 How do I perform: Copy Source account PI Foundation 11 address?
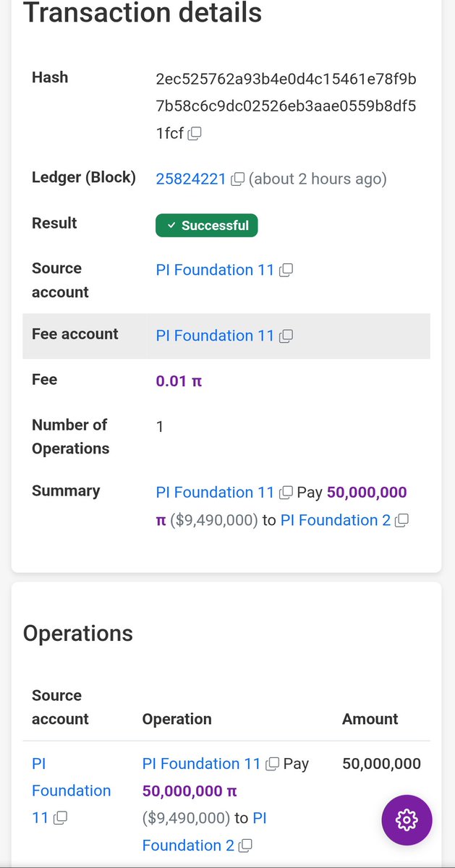pos(286,271)
